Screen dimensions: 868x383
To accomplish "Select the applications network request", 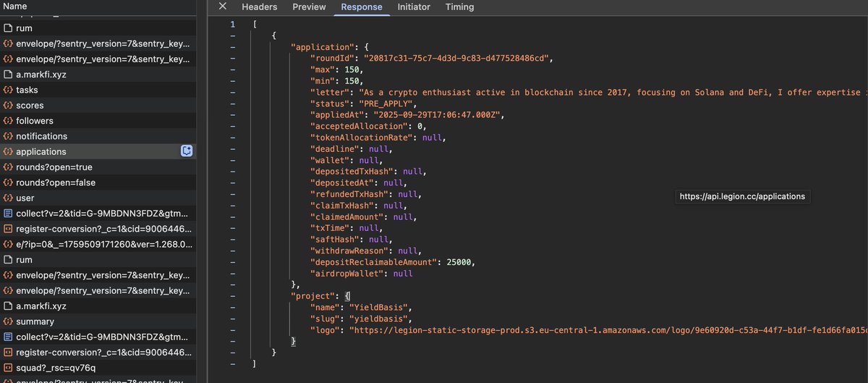I will point(98,151).
